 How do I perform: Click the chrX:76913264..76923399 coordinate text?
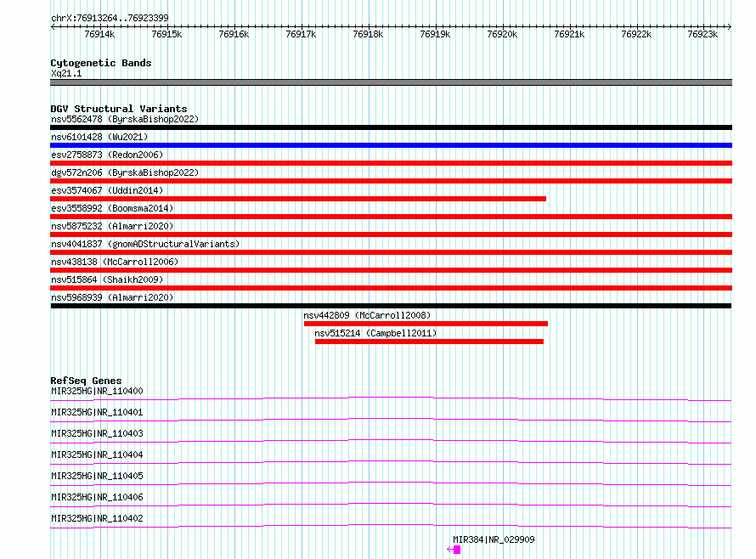110,18
